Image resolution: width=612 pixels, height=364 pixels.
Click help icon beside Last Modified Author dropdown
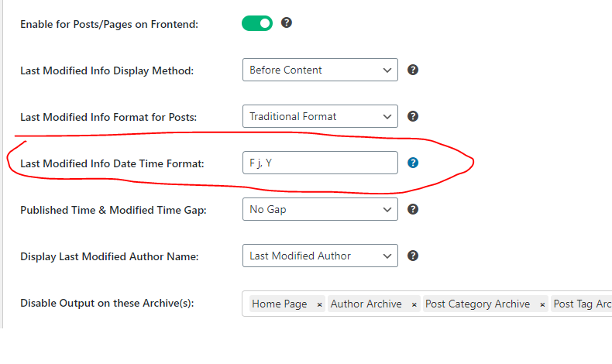point(413,256)
